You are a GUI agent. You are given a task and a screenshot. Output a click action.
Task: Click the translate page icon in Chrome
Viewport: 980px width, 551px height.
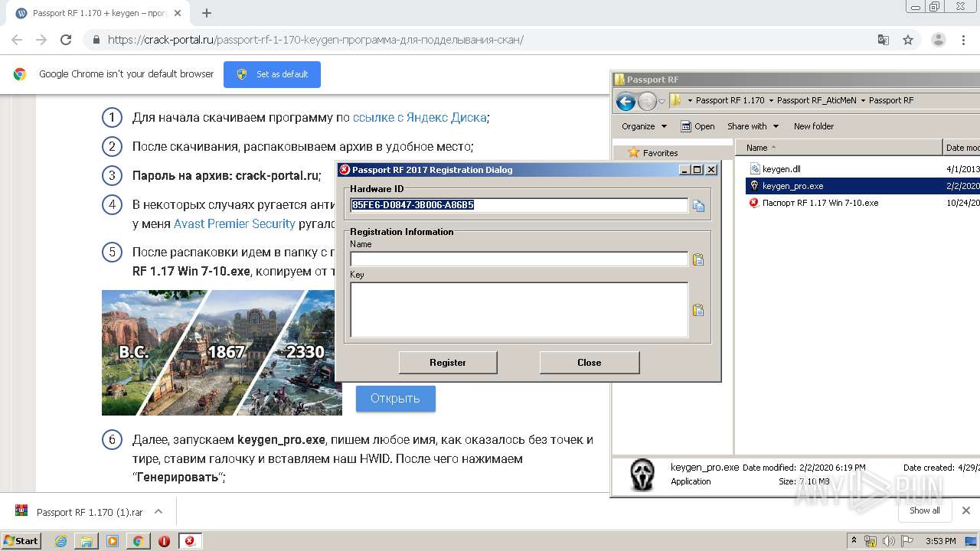(883, 40)
